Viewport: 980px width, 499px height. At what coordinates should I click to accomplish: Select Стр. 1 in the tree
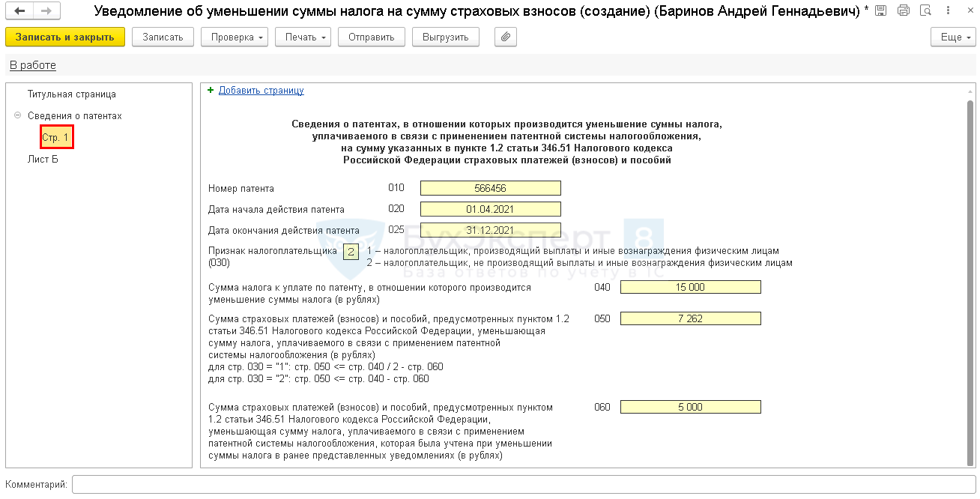click(56, 138)
